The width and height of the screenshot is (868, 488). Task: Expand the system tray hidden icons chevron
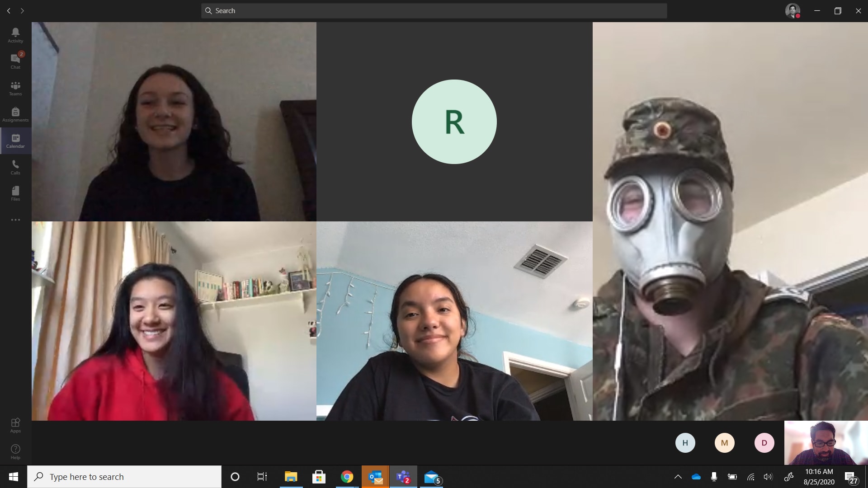(x=678, y=477)
